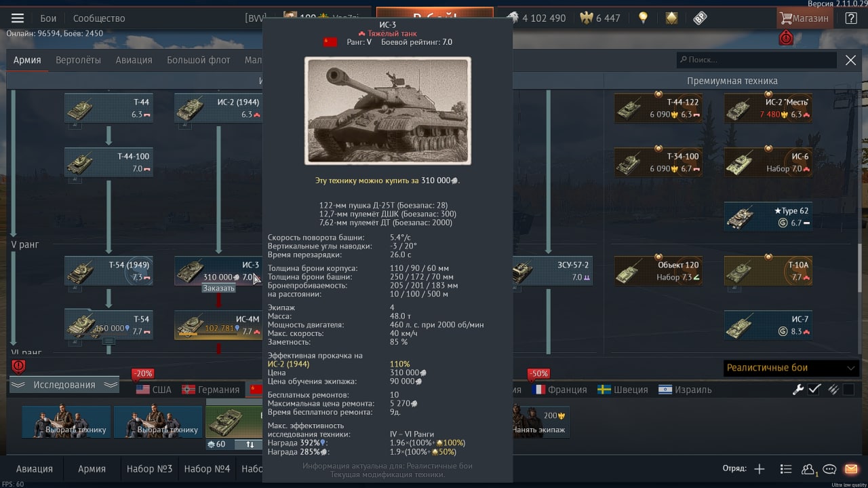This screenshot has height=488, width=868.
Task: Click the Silver Lions balance 4 102 490
Action: point(536,18)
